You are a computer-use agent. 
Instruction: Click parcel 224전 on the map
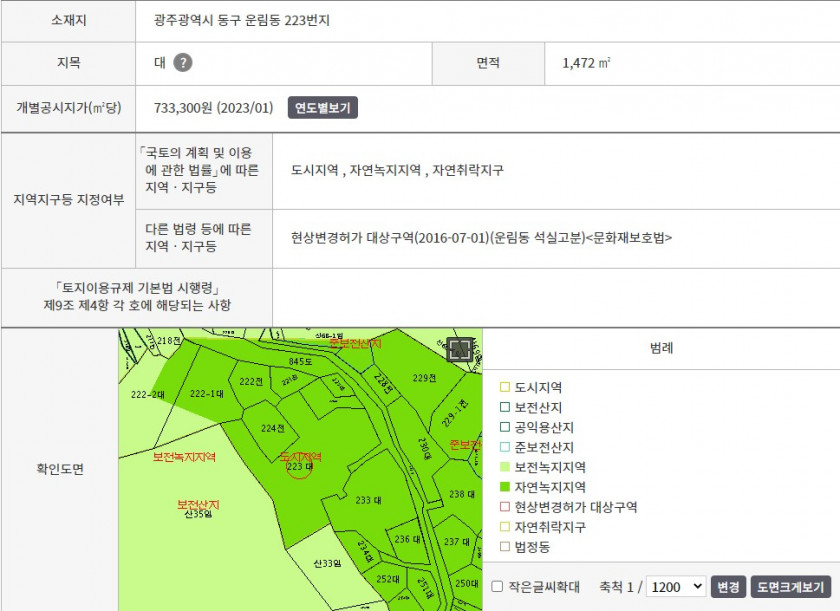point(273,428)
